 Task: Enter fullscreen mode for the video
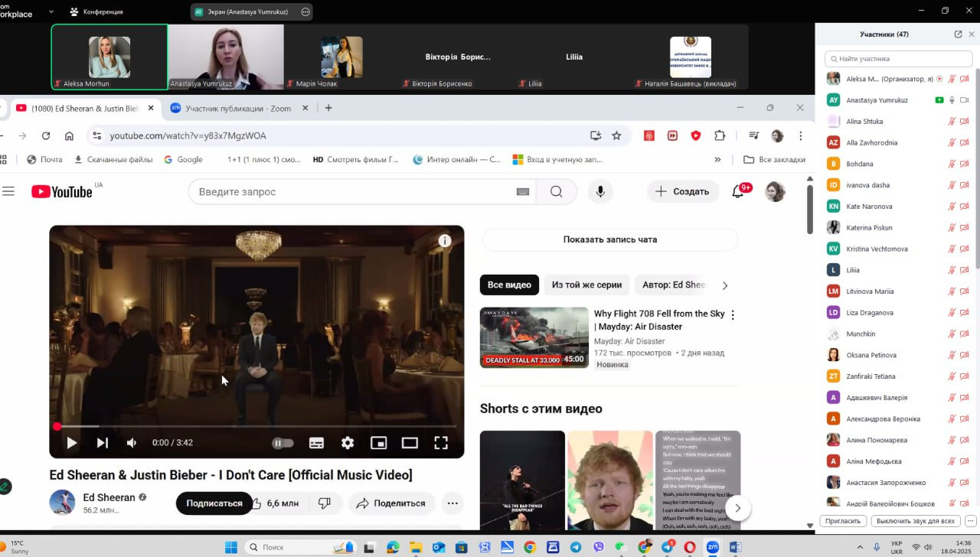click(x=441, y=442)
